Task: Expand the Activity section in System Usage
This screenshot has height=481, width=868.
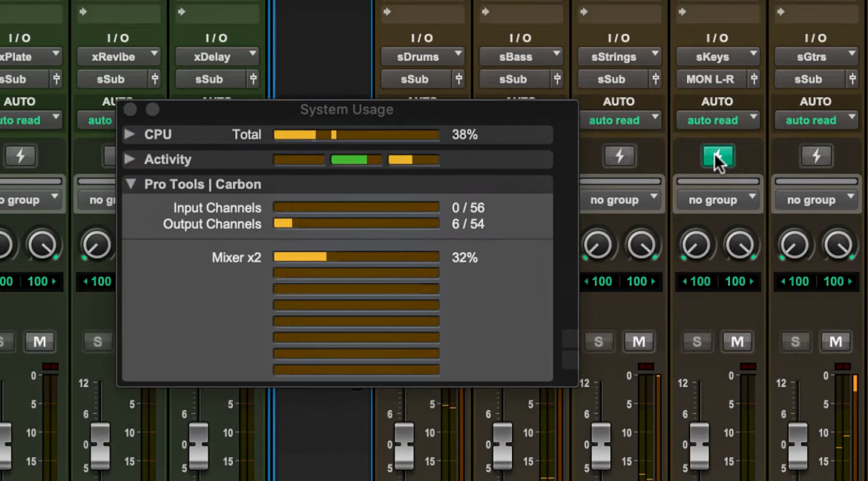Action: [x=130, y=159]
